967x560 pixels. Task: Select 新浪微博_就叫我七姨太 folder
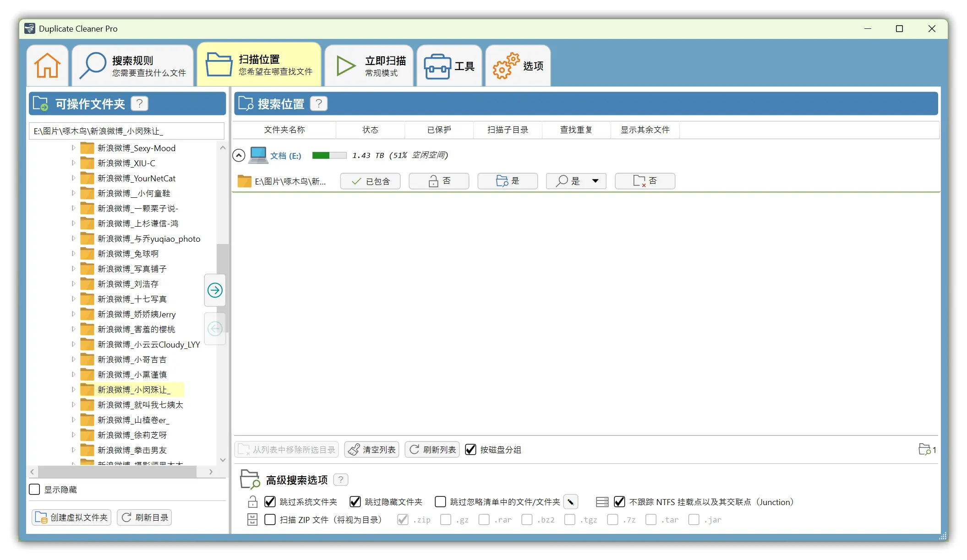point(140,405)
